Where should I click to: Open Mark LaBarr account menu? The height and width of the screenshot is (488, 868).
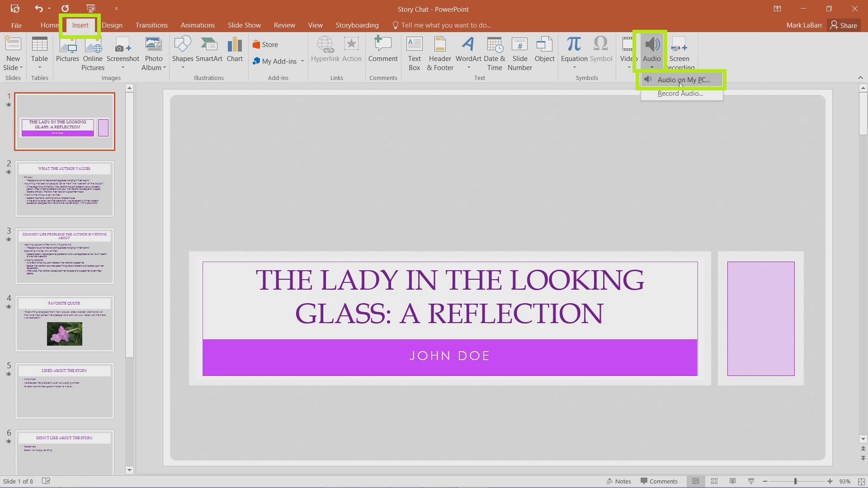coord(804,25)
